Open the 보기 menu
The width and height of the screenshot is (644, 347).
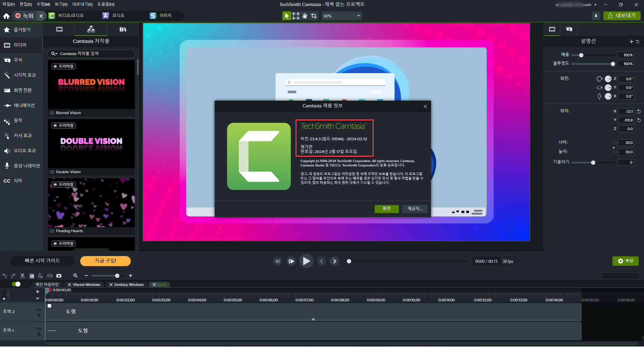click(61, 4)
